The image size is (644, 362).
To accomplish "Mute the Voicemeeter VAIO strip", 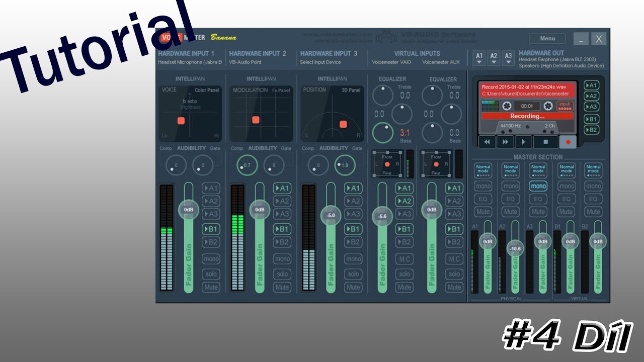I will [405, 288].
